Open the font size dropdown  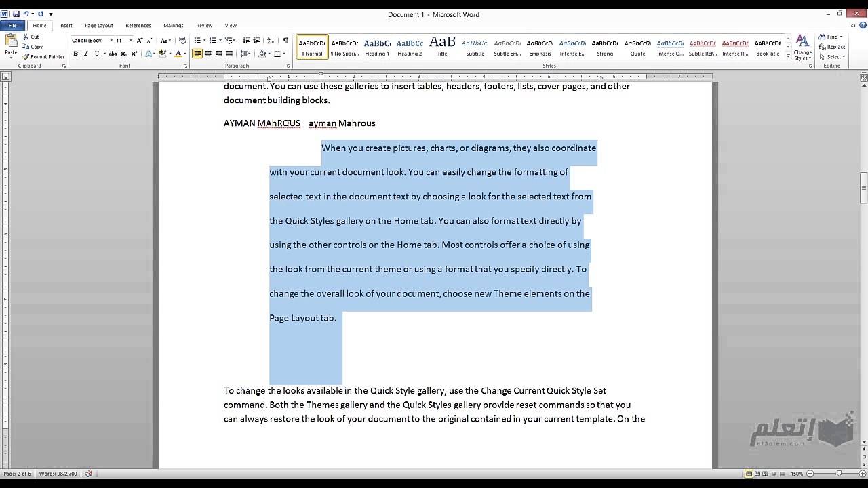130,41
